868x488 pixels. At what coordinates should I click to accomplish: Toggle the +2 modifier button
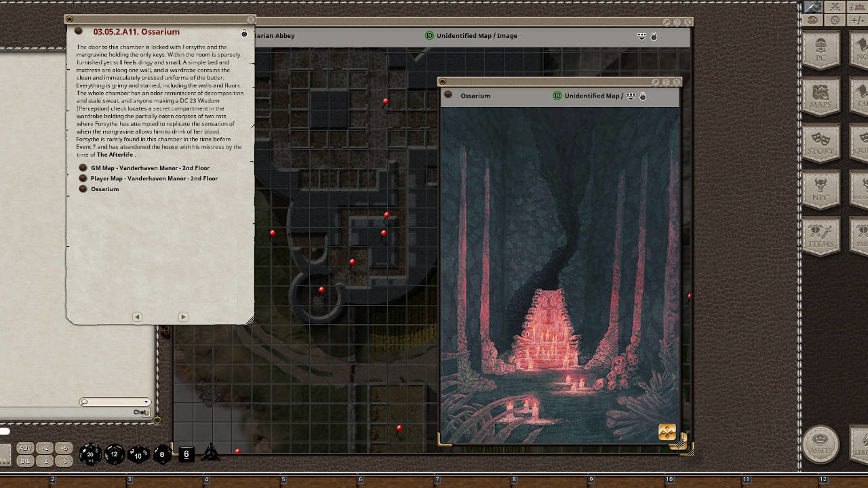(45, 448)
